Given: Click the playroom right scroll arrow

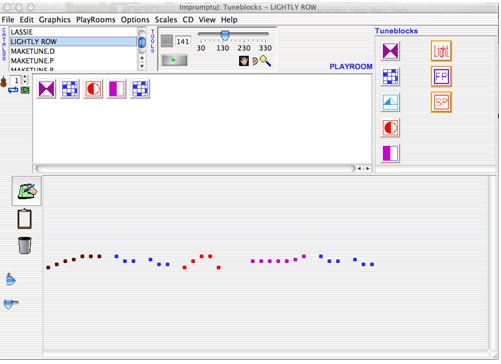Looking at the screenshot, I should tap(368, 169).
